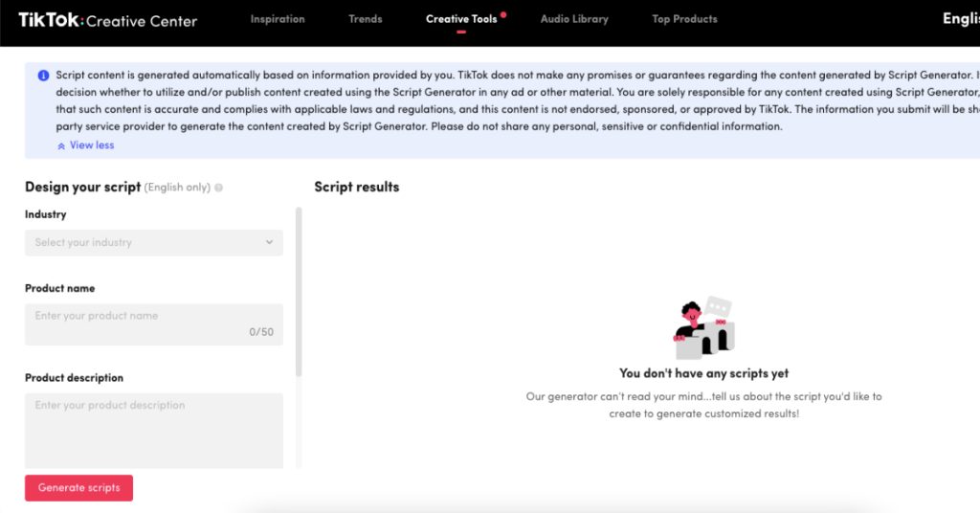This screenshot has height=513, width=980.
Task: Select the Creative Tools tab
Action: 461,19
